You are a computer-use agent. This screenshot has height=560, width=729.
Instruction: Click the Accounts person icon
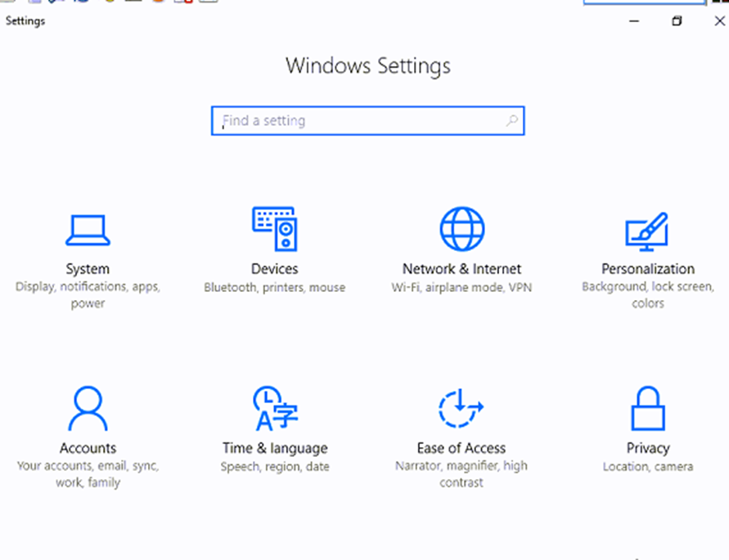(88, 409)
